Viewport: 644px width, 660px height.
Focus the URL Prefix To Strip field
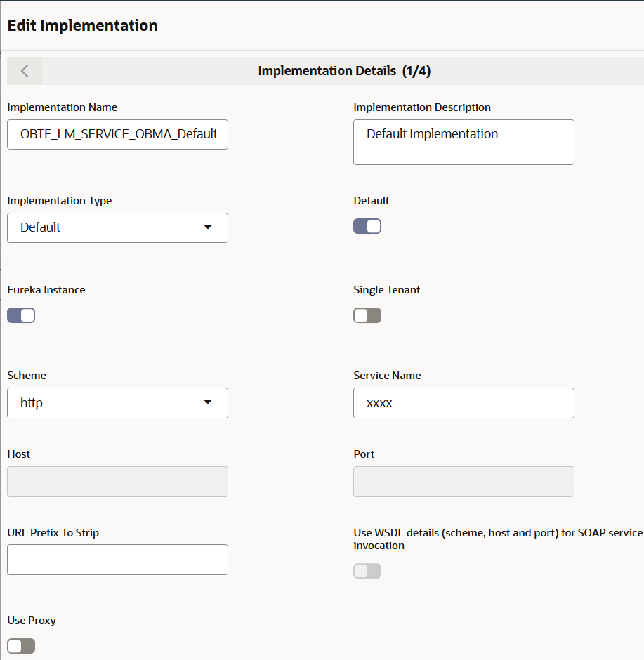117,560
